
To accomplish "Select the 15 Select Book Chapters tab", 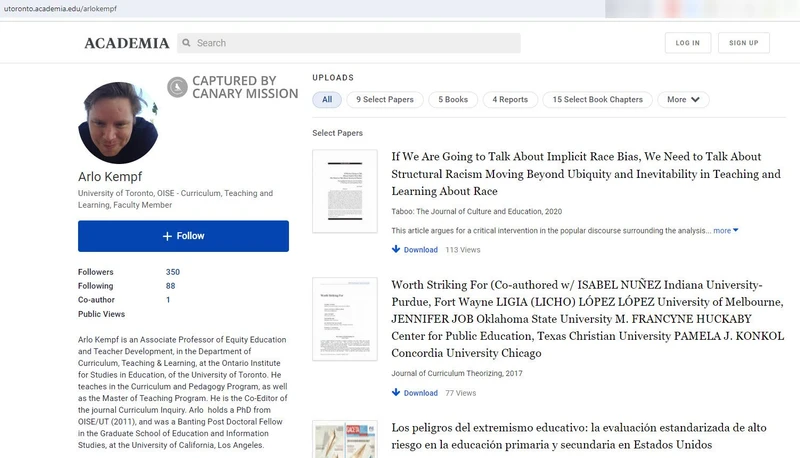I will pos(597,99).
